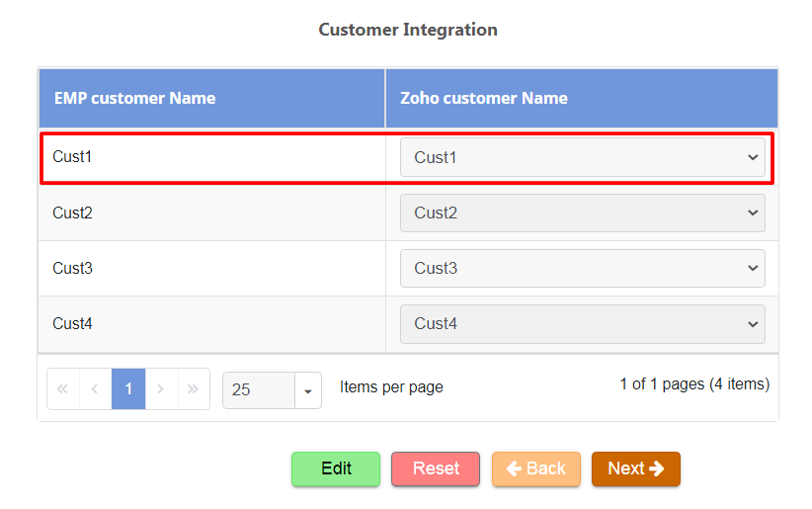Click Zoho customer Name column header
This screenshot has height=509, width=812.
click(x=484, y=98)
